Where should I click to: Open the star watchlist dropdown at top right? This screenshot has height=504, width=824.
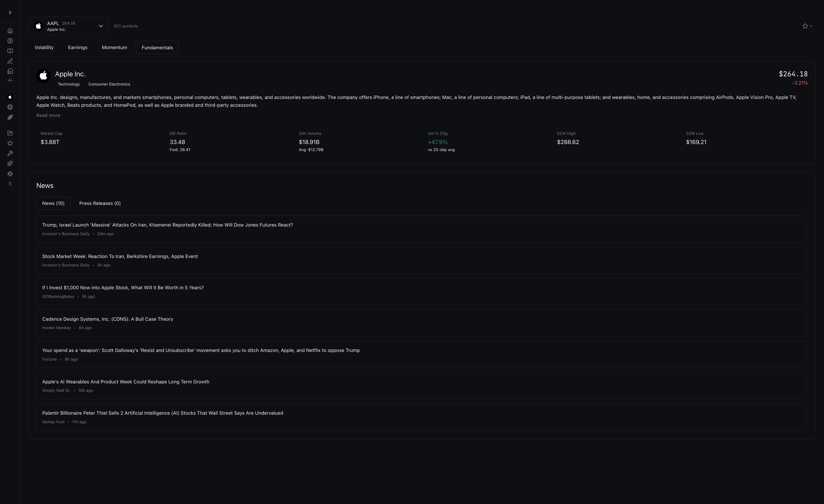(807, 26)
